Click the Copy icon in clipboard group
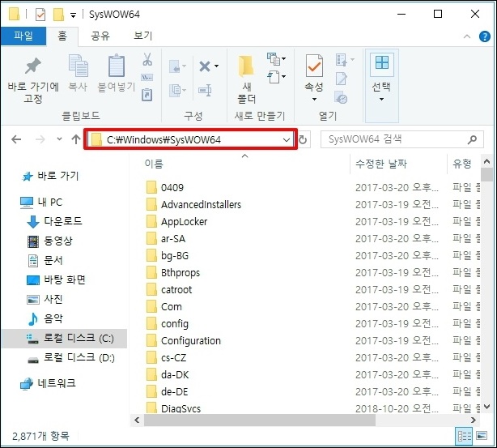The image size is (497, 448). [x=78, y=66]
